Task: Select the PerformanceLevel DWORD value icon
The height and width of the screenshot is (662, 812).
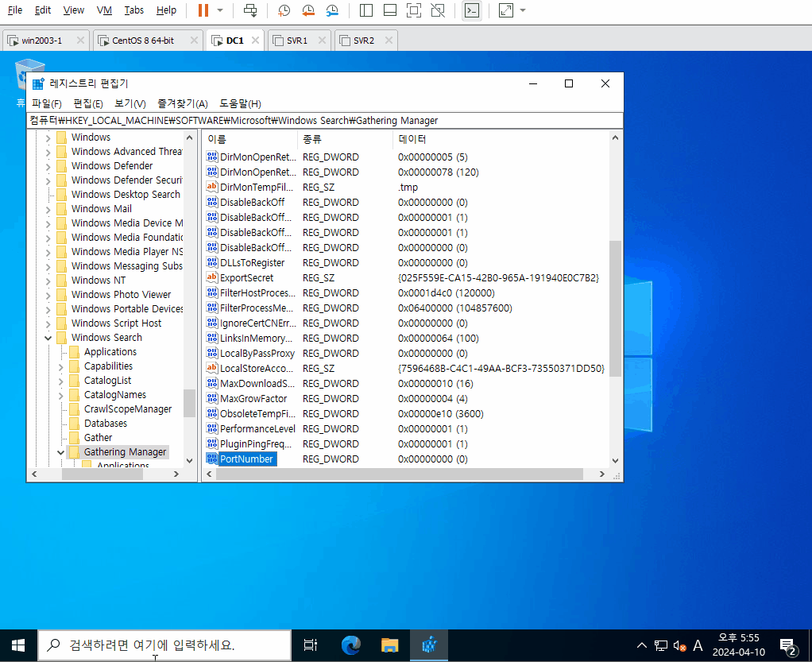Action: [212, 428]
